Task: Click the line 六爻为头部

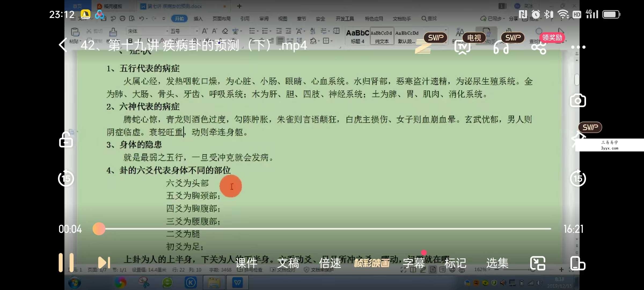Action: pyautogui.click(x=187, y=183)
